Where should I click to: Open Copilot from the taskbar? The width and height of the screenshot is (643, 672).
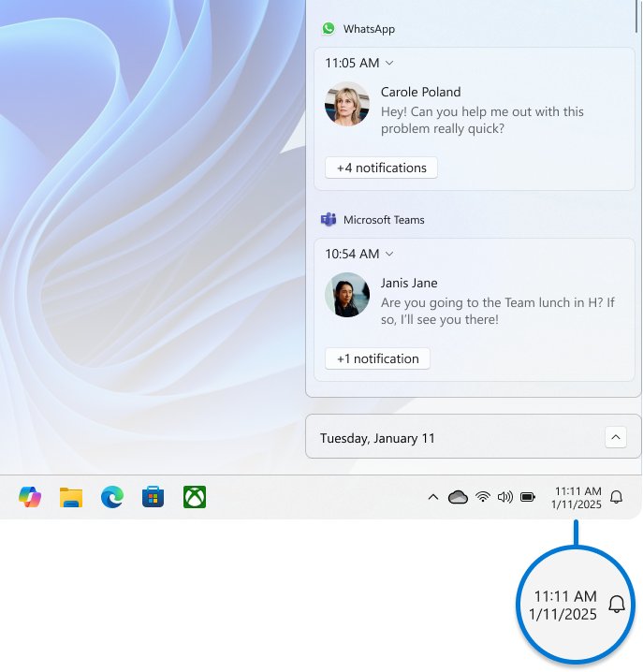tap(30, 497)
